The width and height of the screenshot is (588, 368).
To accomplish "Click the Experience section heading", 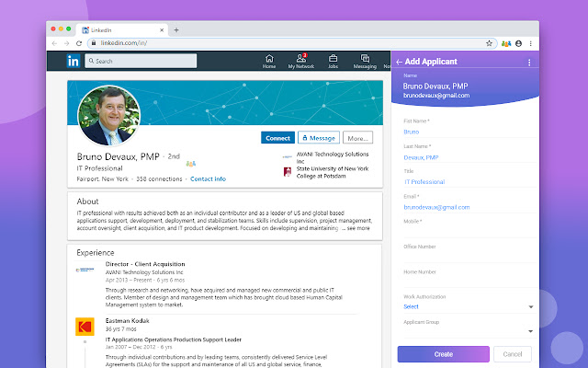I will tap(96, 253).
